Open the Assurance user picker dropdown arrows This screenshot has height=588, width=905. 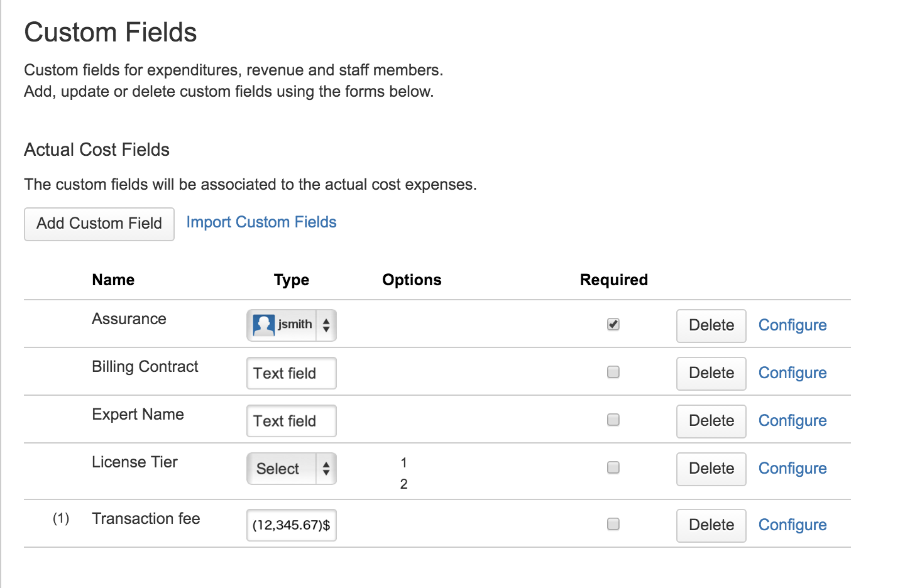click(326, 325)
